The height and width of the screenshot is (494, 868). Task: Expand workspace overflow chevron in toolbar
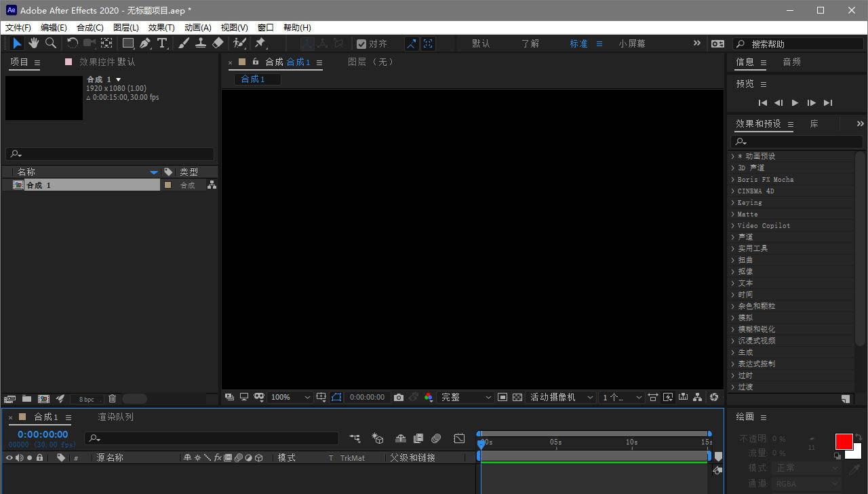click(696, 43)
